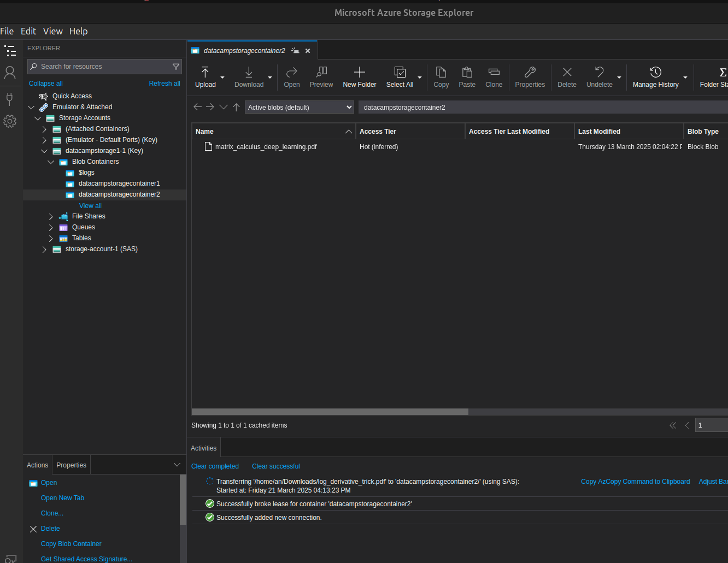Click the Preview toolbar icon
This screenshot has width=728, height=563.
(x=321, y=77)
